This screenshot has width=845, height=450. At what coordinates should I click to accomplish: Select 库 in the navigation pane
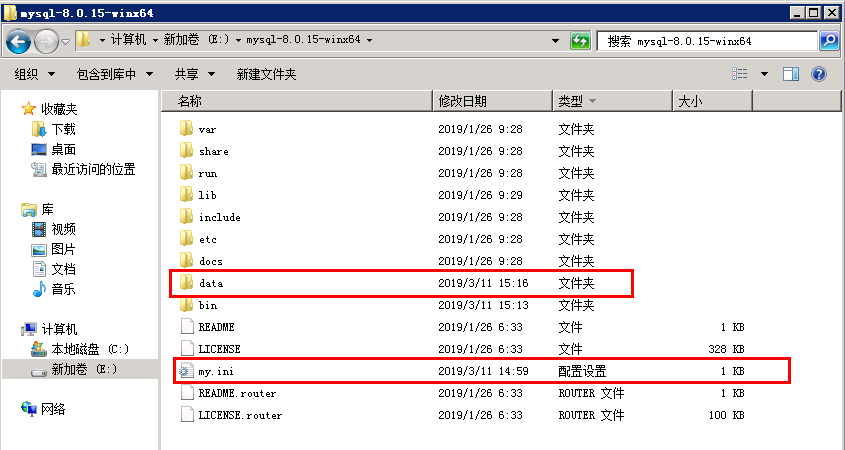(47, 209)
